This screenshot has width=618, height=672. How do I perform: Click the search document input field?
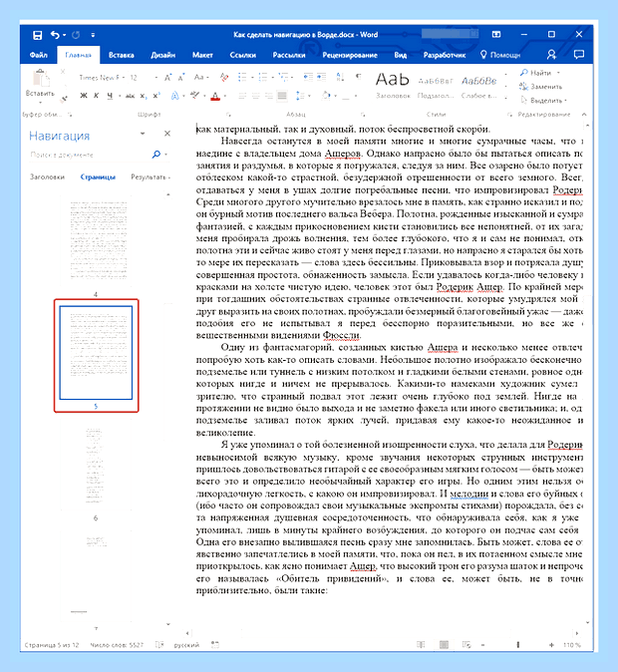coord(89,155)
